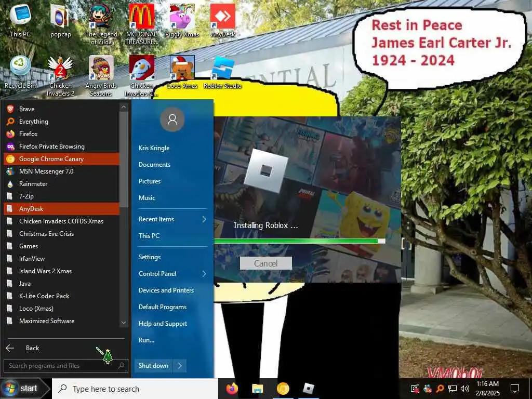
Task: Launch Google Chrome Canary from Start menu
Action: [x=61, y=159]
